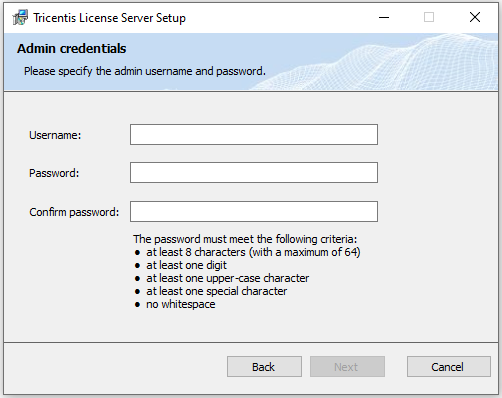The width and height of the screenshot is (502, 398).
Task: Click the 'Tricentis License Server Setup' title text
Action: click(110, 18)
